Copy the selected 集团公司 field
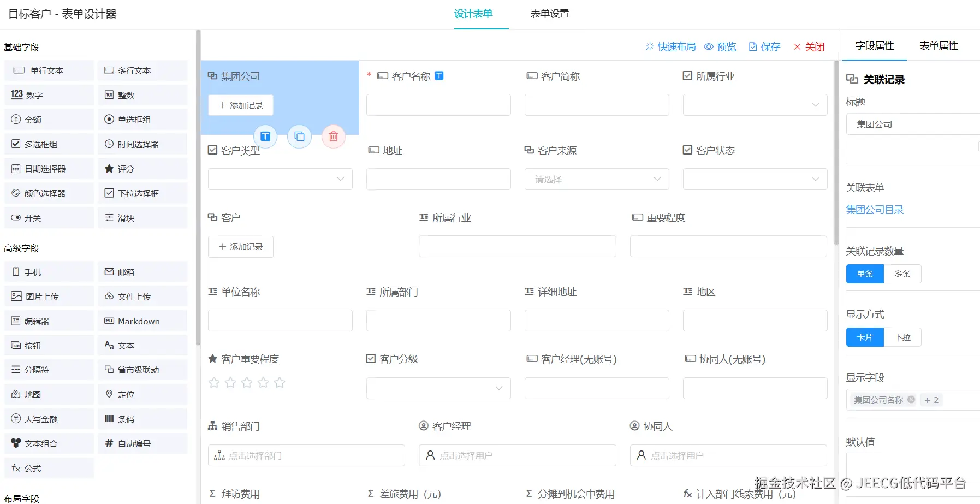980x504 pixels. click(299, 136)
